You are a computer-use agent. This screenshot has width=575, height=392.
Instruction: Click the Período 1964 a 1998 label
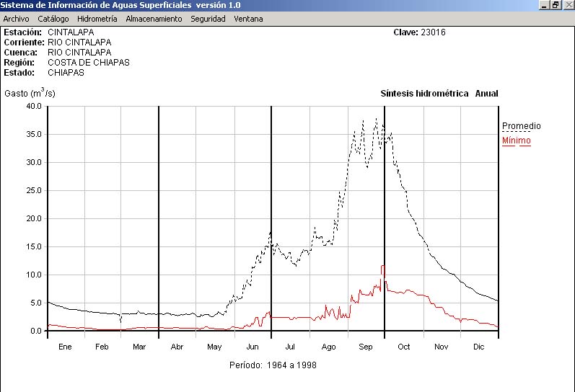tap(273, 365)
